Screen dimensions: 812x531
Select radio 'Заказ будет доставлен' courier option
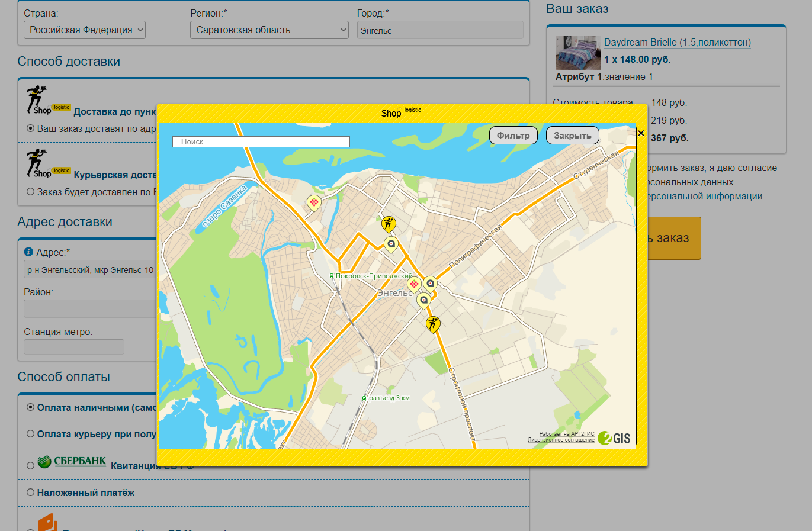pyautogui.click(x=30, y=192)
